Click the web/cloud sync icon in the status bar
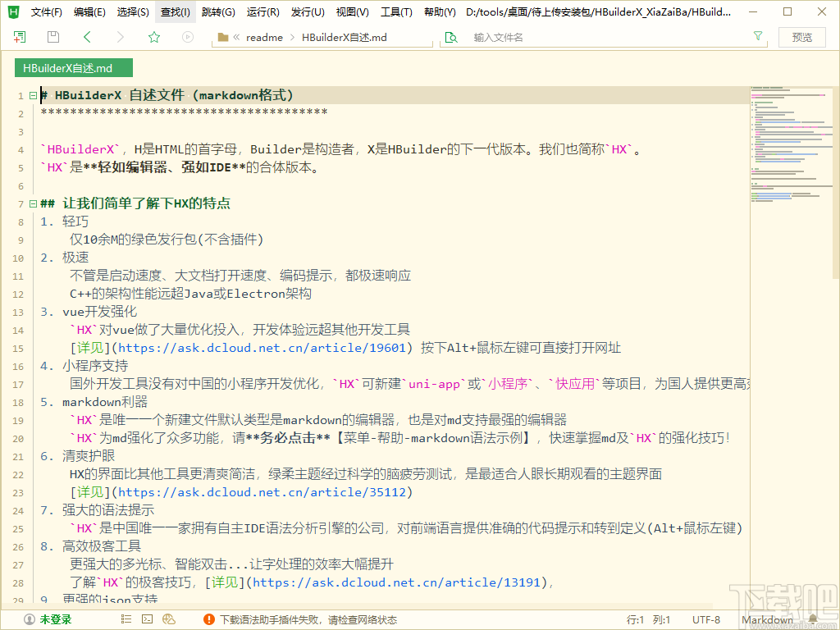The height and width of the screenshot is (630, 840). point(169,619)
